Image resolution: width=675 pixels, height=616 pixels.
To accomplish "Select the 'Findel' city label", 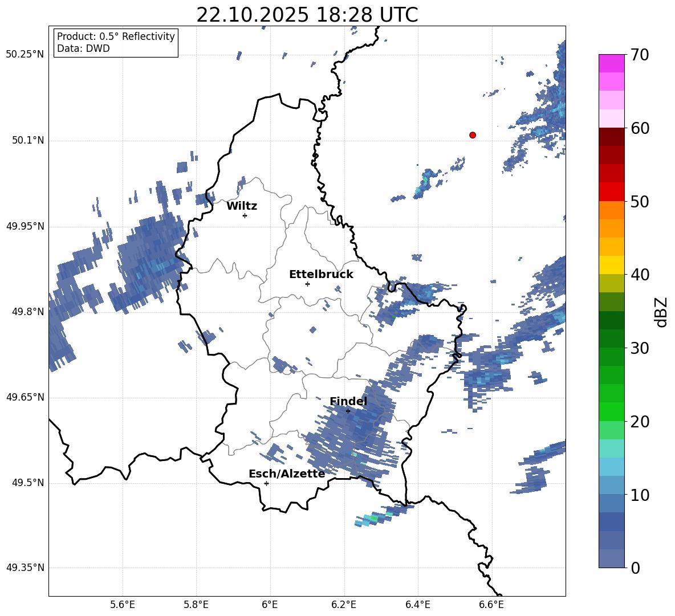I will [348, 401].
